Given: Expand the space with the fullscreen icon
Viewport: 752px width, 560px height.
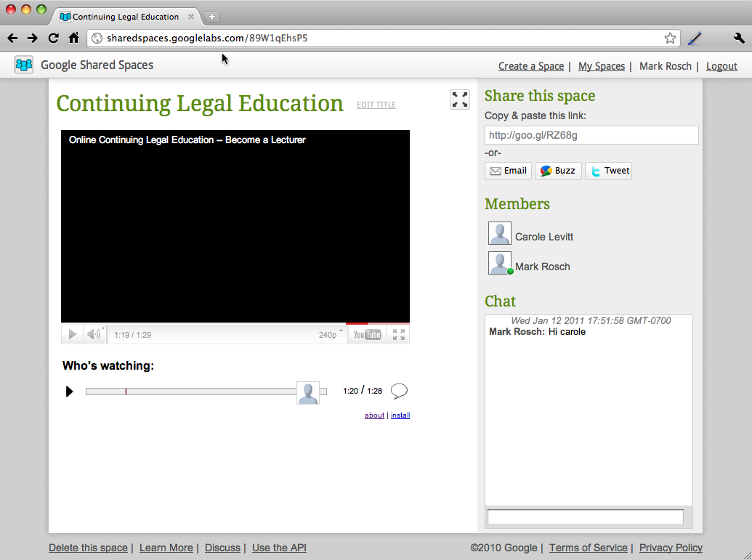Looking at the screenshot, I should click(x=459, y=100).
